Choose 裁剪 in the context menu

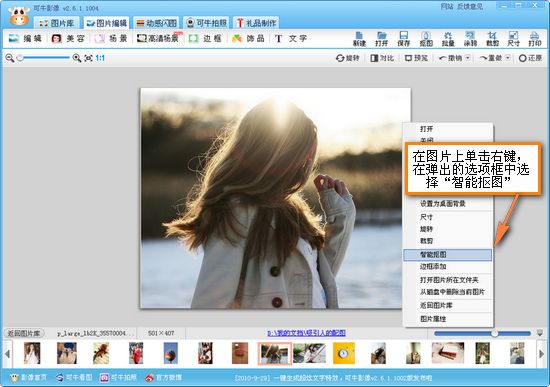[448, 241]
